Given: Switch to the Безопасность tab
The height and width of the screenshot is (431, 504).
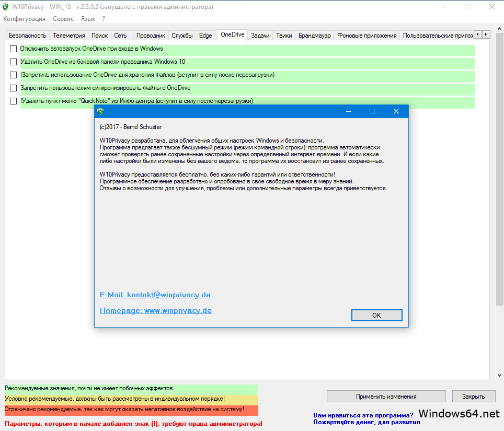Looking at the screenshot, I should pos(27,36).
